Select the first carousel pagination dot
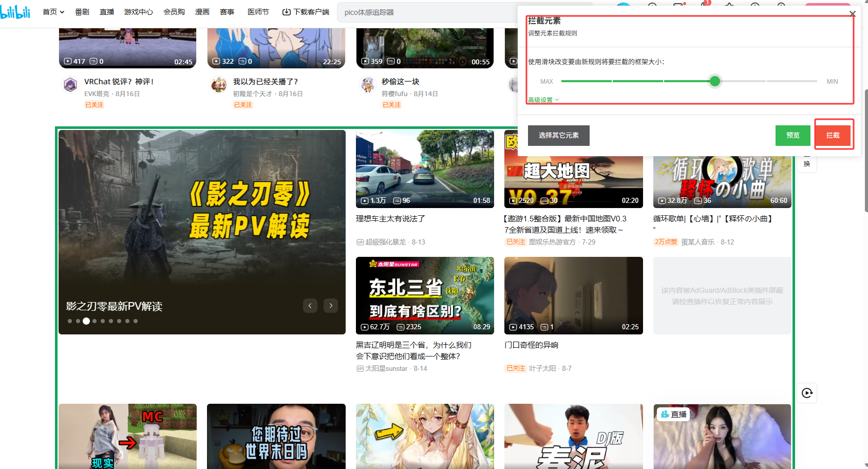This screenshot has height=469, width=868. pos(70,321)
